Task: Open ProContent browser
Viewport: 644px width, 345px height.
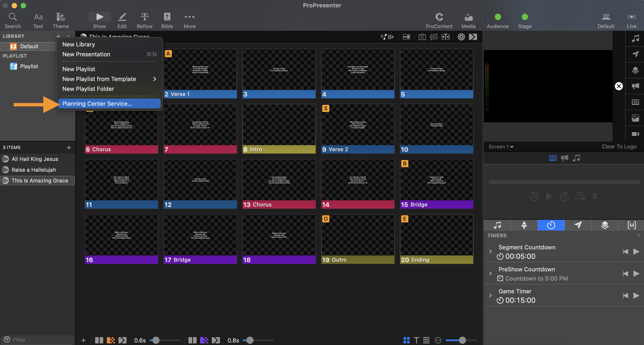Action: point(439,20)
